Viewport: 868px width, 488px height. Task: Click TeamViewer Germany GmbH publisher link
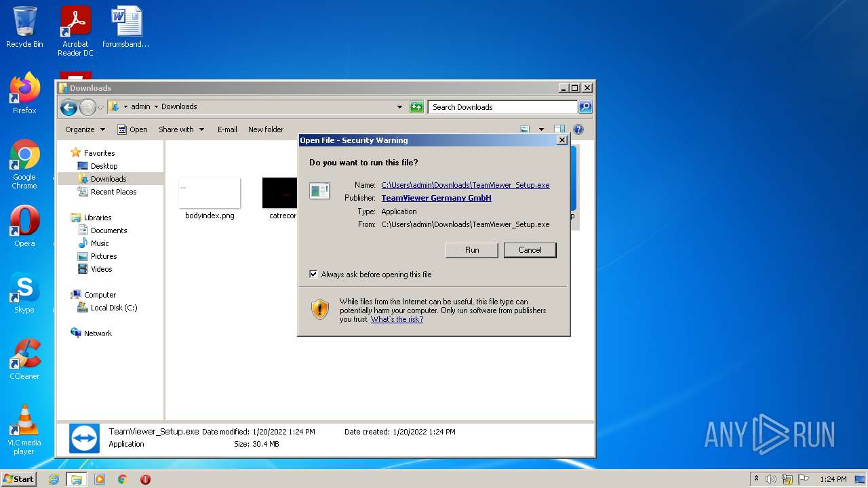(x=436, y=198)
